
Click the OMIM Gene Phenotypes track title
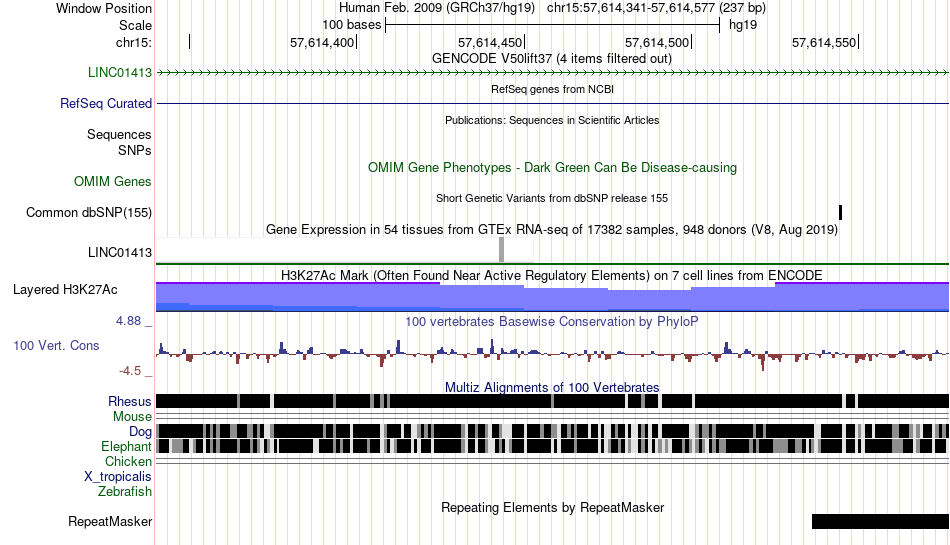coord(552,168)
